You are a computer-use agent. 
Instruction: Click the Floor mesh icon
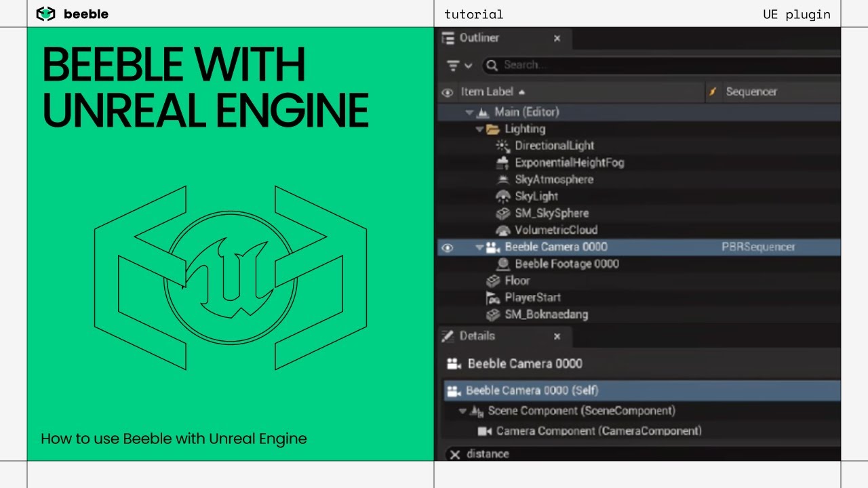(493, 281)
